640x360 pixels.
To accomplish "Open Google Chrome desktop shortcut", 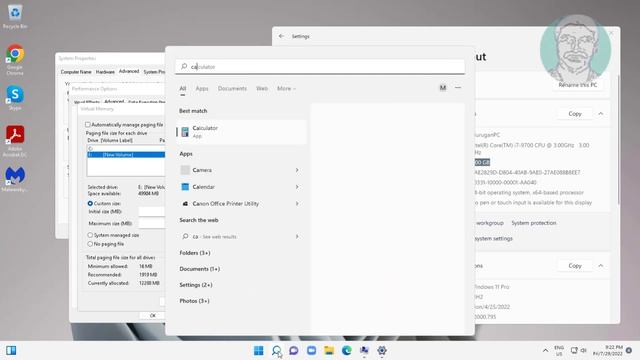I will (15, 60).
